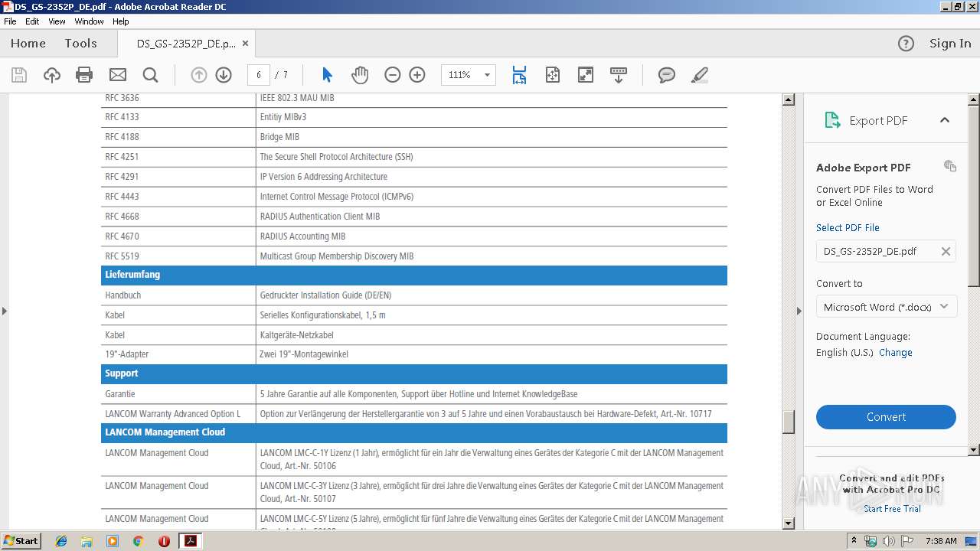
Task: Click Select PDF File link
Action: point(848,227)
